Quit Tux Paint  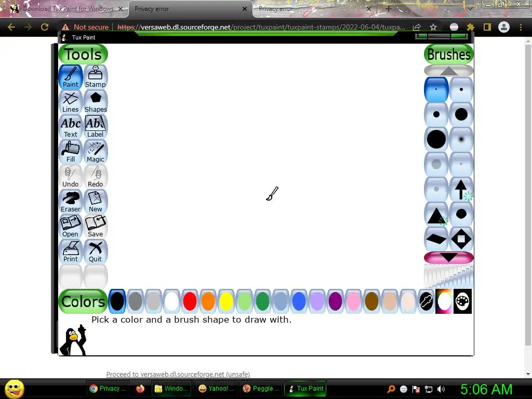[x=96, y=251]
